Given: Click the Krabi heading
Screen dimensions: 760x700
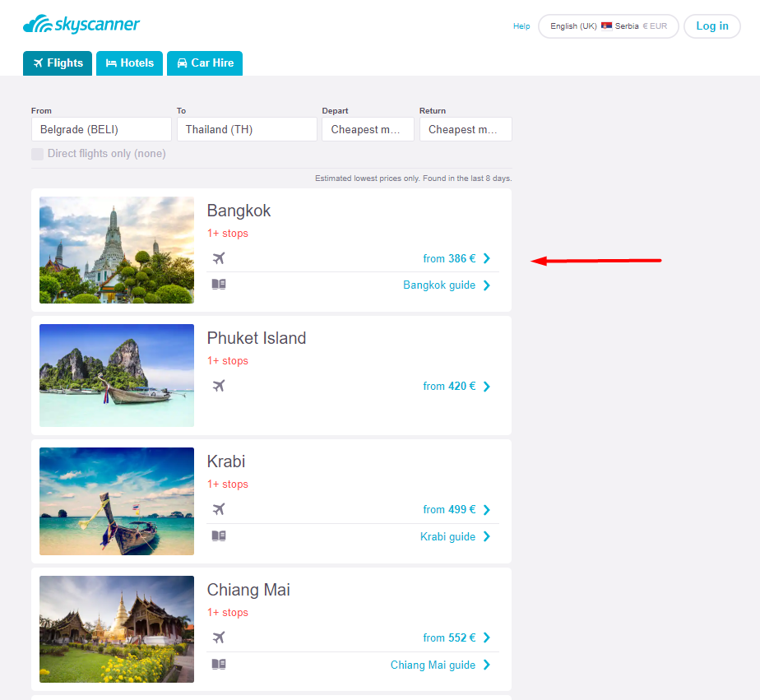Looking at the screenshot, I should tap(226, 461).
